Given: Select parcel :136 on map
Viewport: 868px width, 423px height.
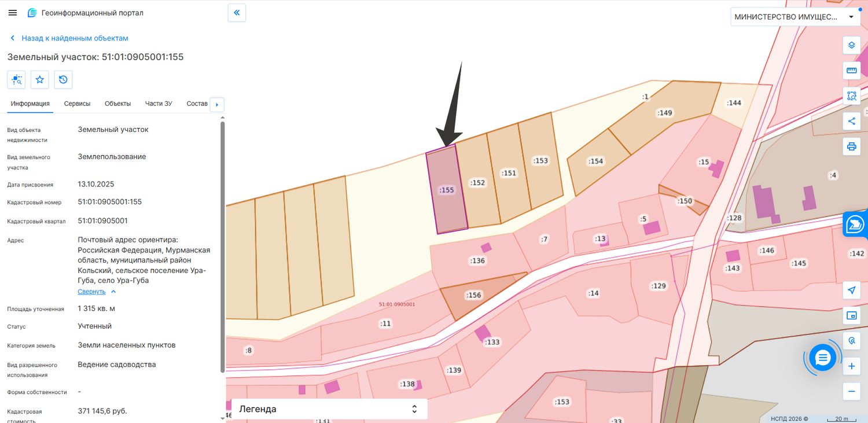Looking at the screenshot, I should [477, 261].
